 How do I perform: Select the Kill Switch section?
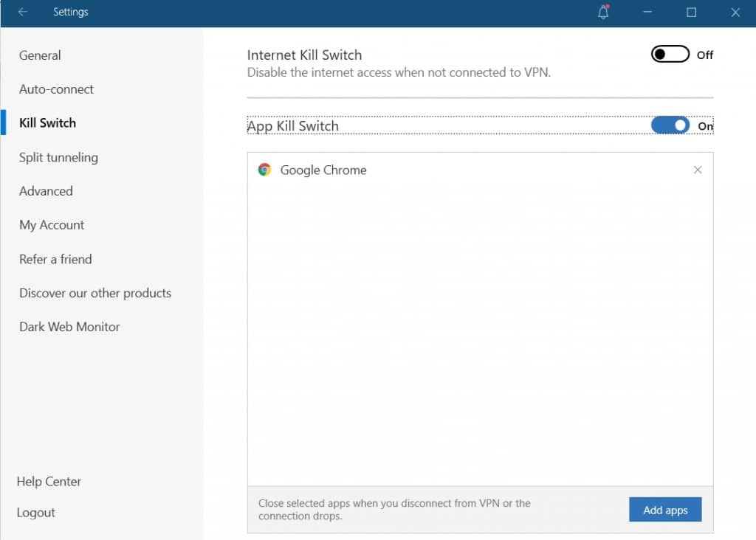coord(48,123)
